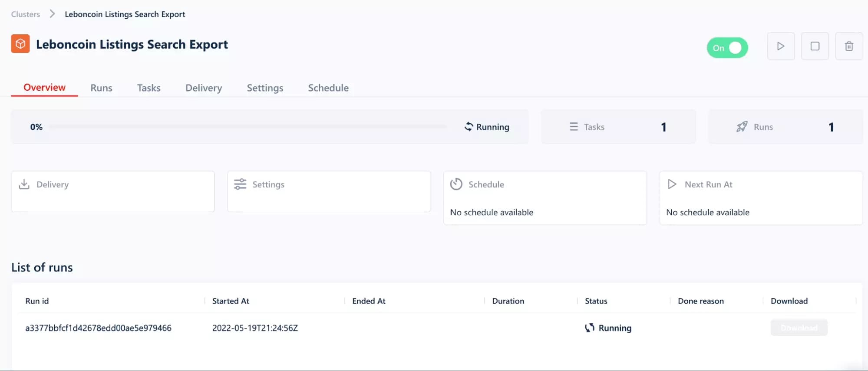This screenshot has width=868, height=371.
Task: Sort by Status column header
Action: point(596,301)
